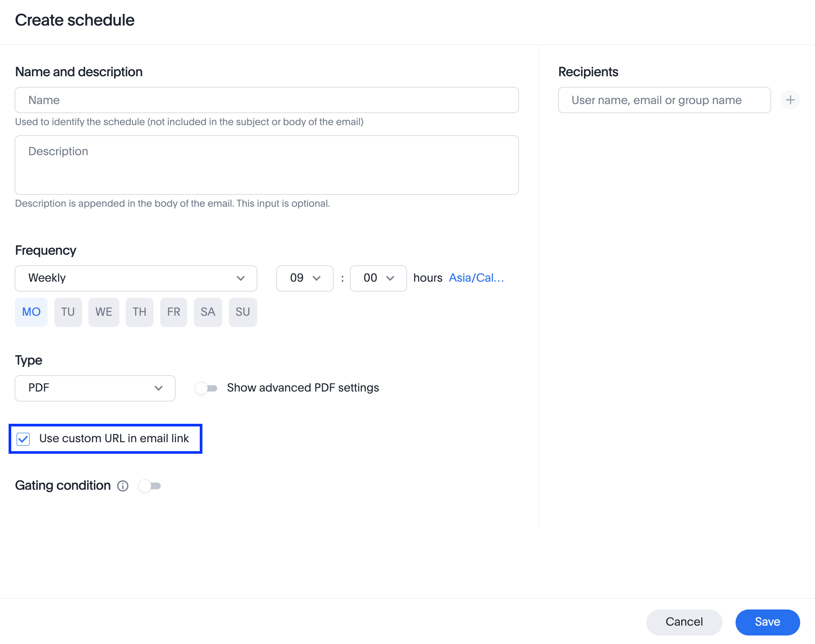Screen dimensions: 815x644
Task: Open the minutes dropdown showing 00
Action: [x=378, y=278]
